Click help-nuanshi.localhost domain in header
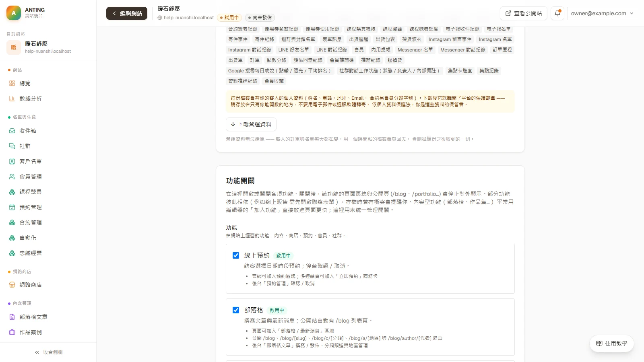Screen dimensions: 644x362 click(186, 18)
